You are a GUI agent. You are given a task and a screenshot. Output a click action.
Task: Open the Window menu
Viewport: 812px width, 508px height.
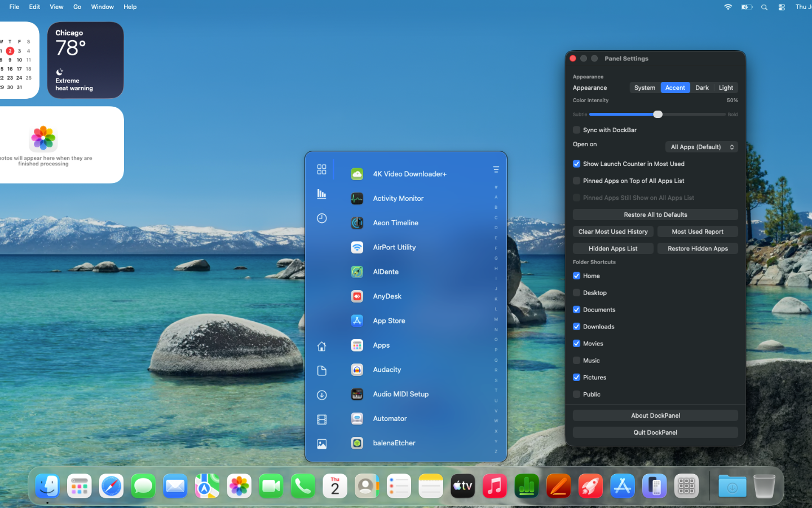click(103, 7)
